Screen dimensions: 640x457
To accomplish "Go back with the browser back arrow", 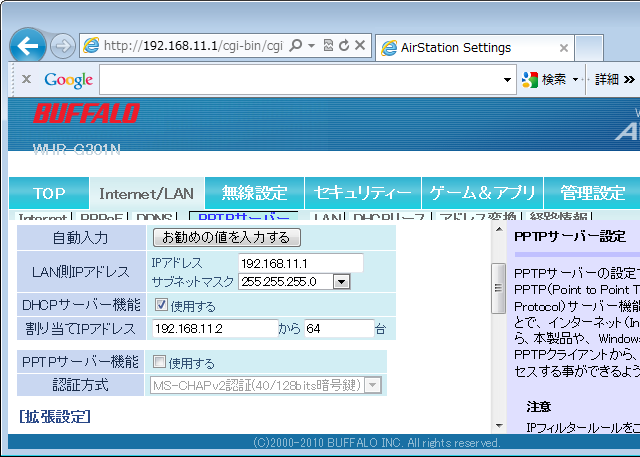I will coord(28,46).
